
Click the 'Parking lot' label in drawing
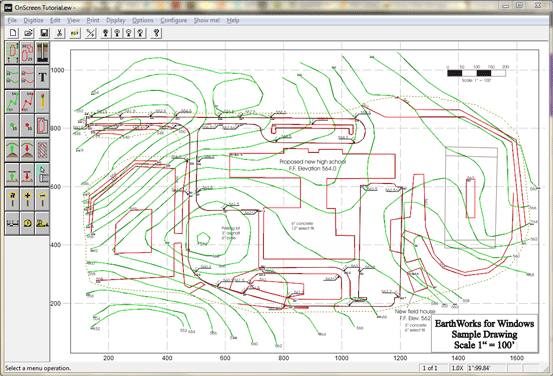pos(231,228)
